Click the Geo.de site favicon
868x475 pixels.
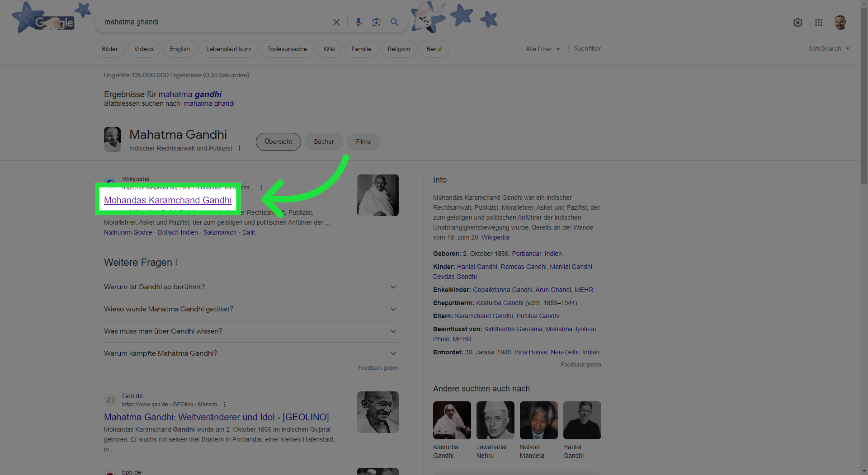[110, 400]
